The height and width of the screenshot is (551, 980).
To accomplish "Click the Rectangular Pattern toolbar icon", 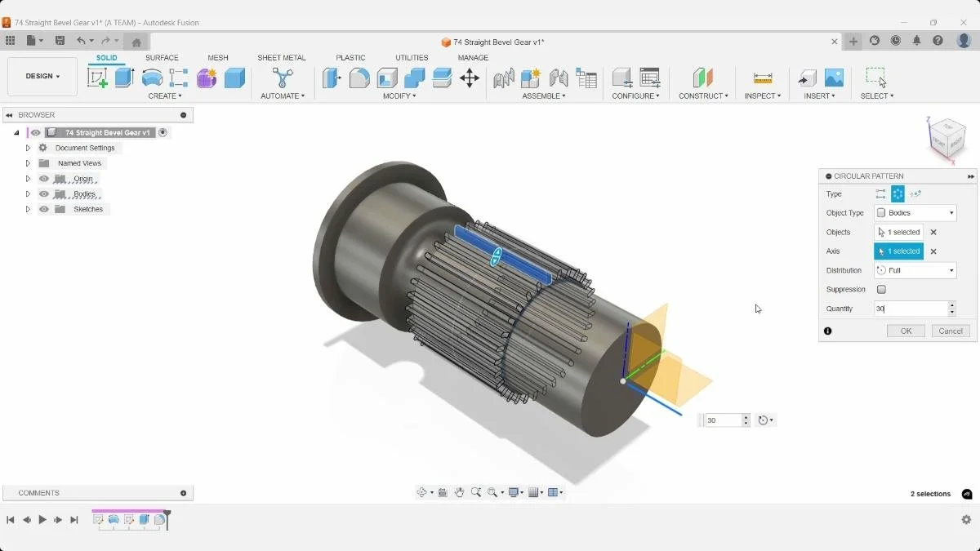I will tap(179, 78).
